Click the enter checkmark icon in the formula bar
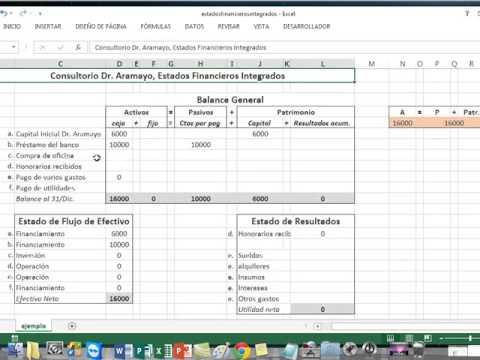Screen dimensions: 480x360 [x=60, y=47]
